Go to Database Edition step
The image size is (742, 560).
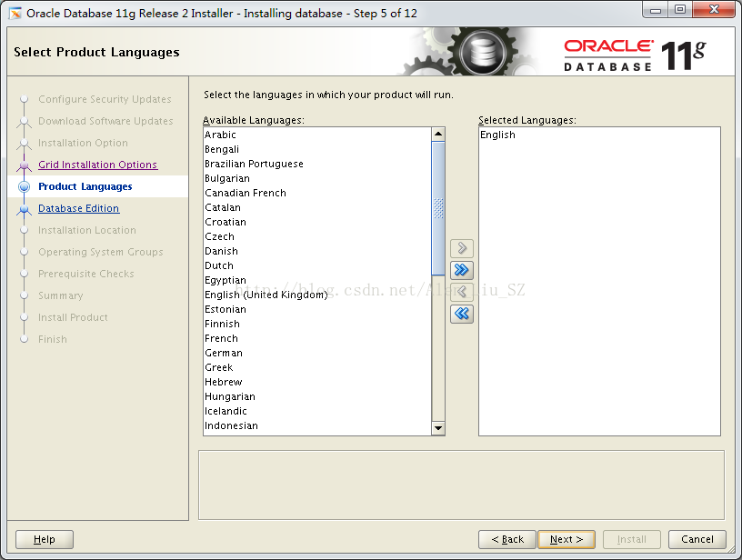(x=78, y=208)
